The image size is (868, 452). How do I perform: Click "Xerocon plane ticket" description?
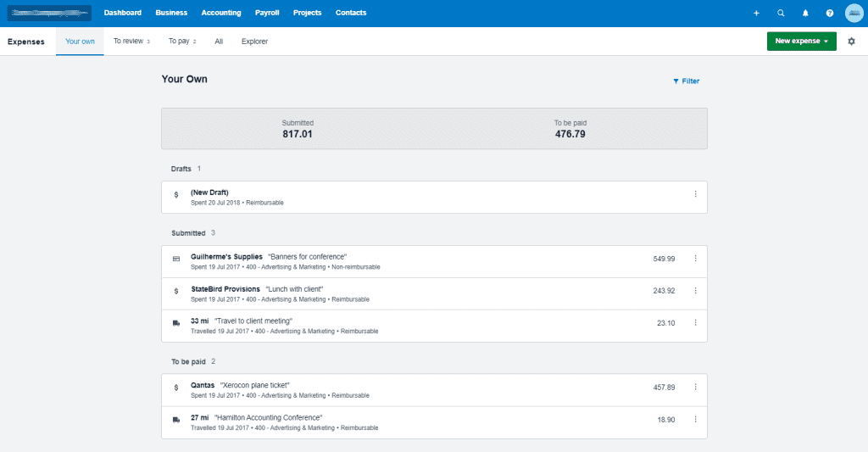[254, 385]
